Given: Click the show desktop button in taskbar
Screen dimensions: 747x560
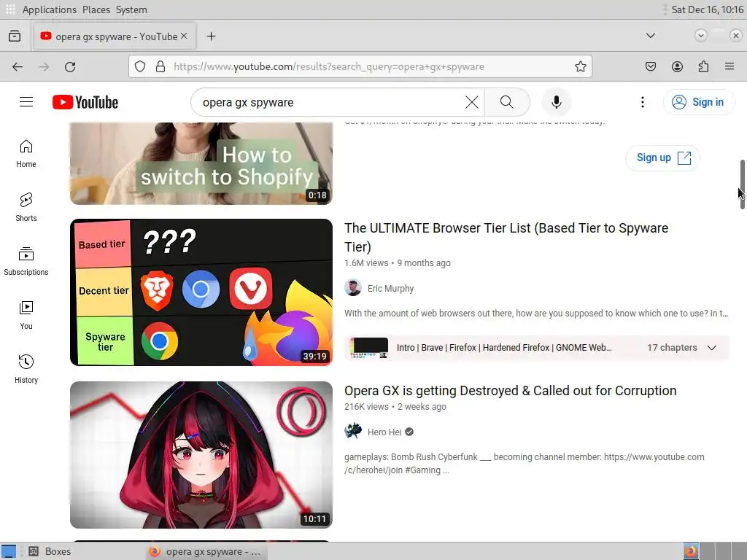Looking at the screenshot, I should click(x=9, y=551).
